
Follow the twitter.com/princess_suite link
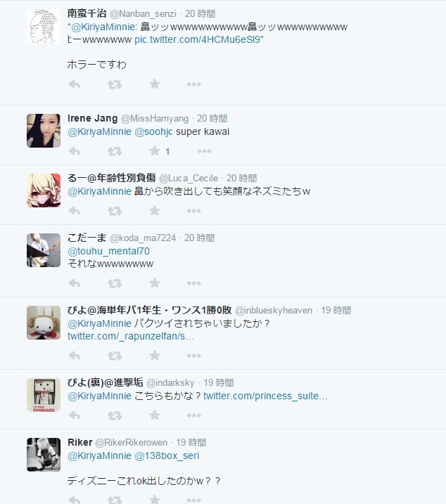tap(265, 396)
